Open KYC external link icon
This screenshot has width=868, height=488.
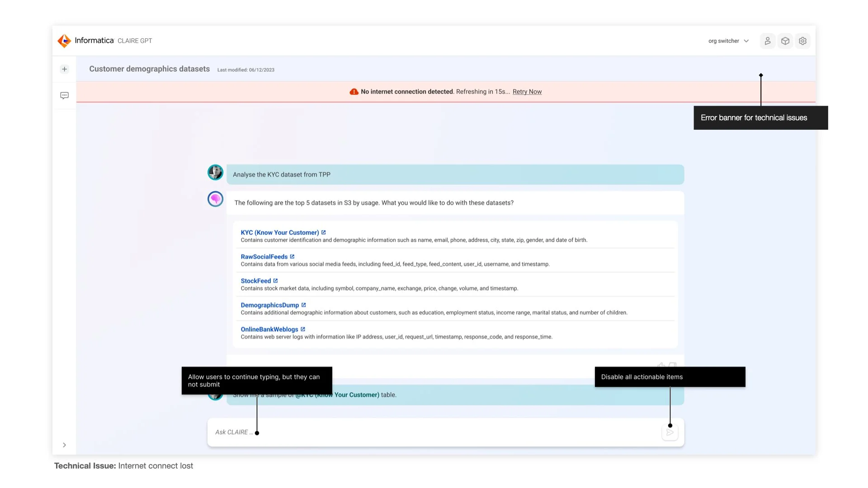323,232
